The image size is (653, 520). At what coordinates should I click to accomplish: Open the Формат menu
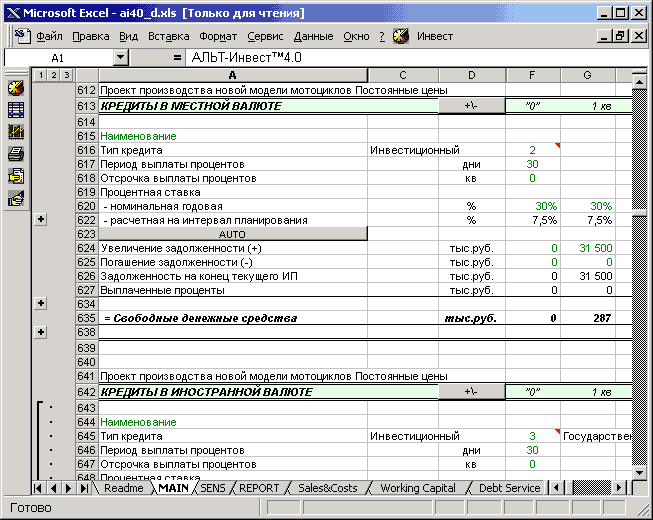point(218,36)
